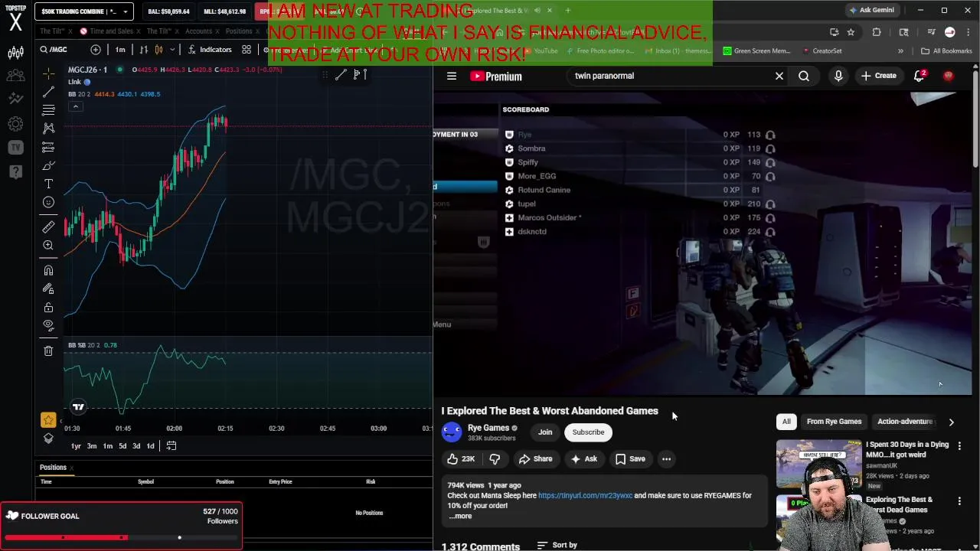The image size is (980, 551).
Task: Toggle the chart Link indicator dot
Action: (x=87, y=82)
